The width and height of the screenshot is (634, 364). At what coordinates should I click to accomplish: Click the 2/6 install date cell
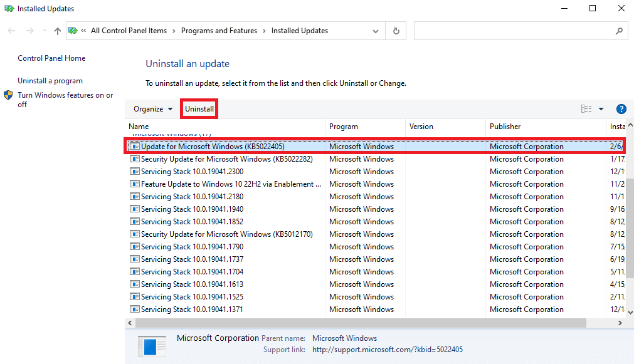click(616, 147)
